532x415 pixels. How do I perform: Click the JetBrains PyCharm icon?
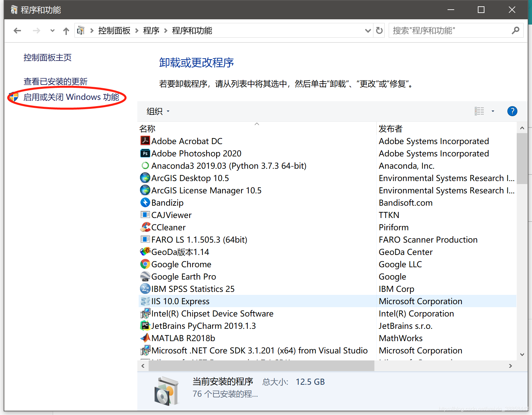click(x=145, y=325)
